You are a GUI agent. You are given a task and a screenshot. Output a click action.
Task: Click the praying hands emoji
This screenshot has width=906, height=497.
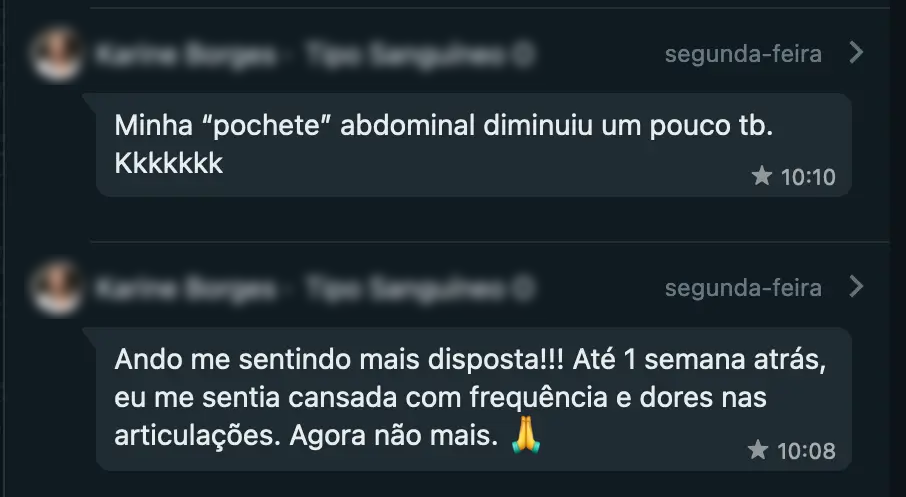tap(526, 435)
